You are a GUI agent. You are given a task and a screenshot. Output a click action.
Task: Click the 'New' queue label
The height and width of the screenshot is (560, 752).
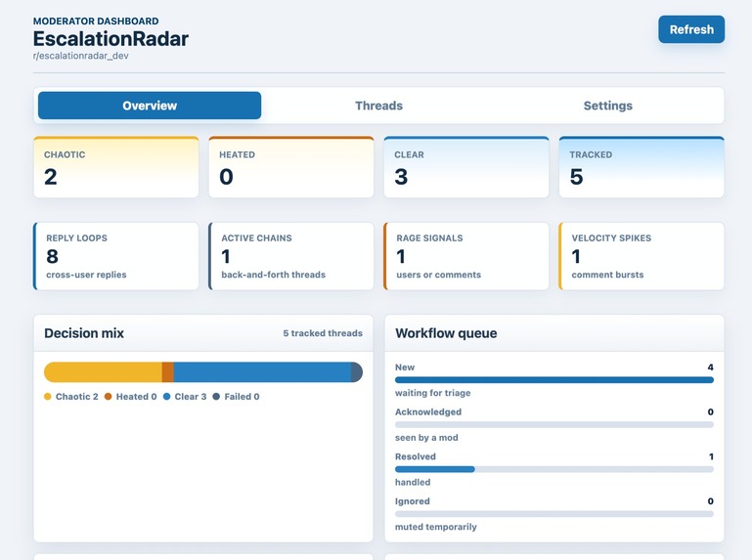pyautogui.click(x=405, y=367)
